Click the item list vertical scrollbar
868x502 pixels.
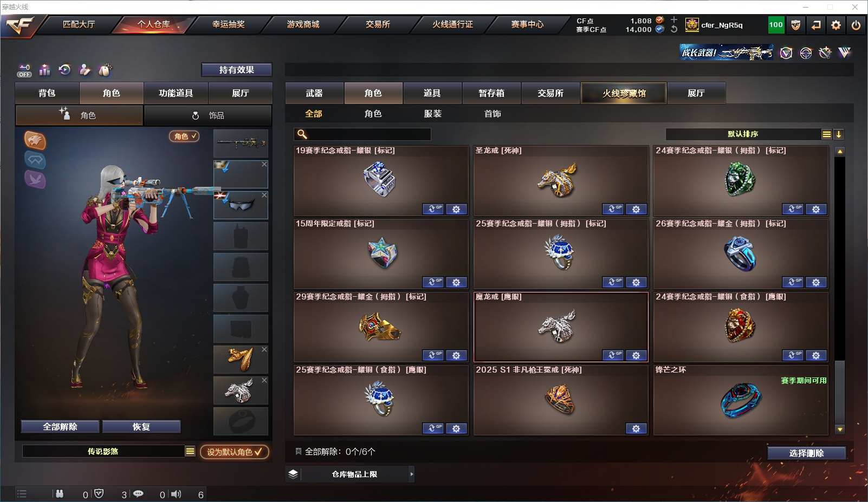point(840,290)
